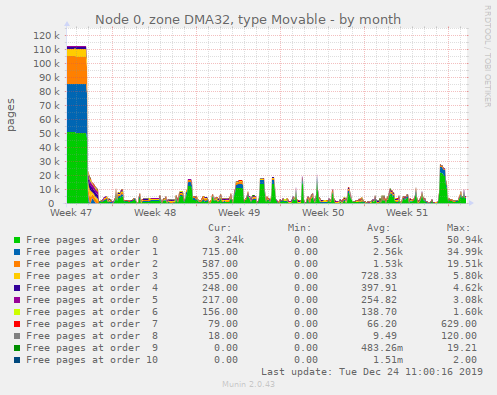Image resolution: width=497 pixels, height=395 pixels.
Task: Click the 'Week 49' x-axis label
Action: (x=239, y=213)
